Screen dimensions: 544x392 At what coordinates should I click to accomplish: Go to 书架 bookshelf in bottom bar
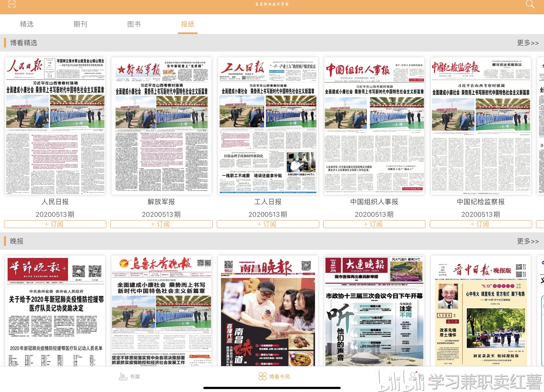point(129,377)
